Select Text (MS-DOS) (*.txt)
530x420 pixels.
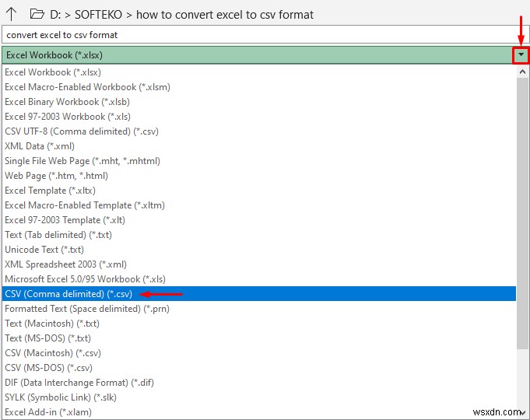click(259, 338)
